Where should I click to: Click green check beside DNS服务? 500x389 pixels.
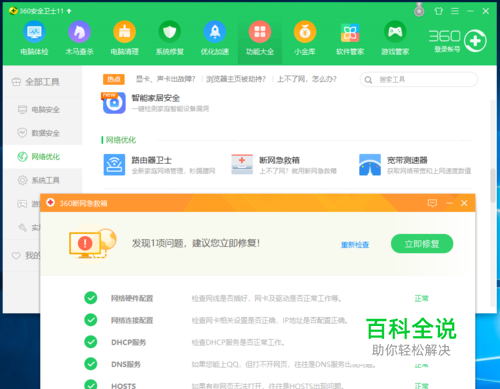pyautogui.click(x=91, y=364)
